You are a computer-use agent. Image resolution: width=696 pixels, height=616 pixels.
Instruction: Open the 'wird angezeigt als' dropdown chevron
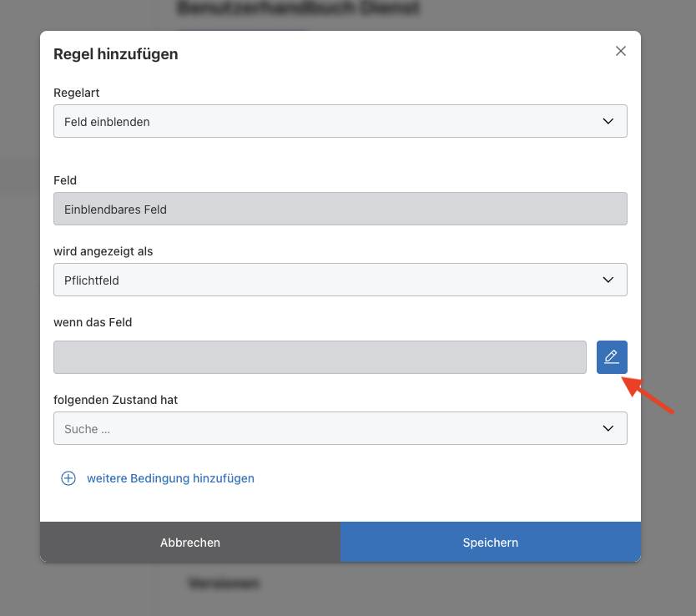(608, 280)
